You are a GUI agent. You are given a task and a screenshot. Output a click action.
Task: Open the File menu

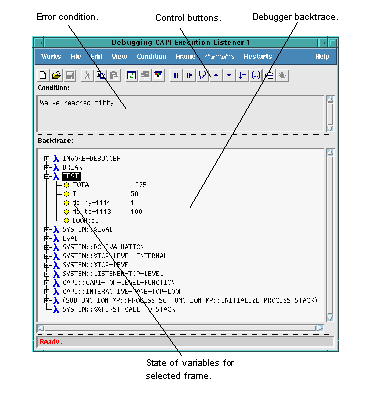(x=76, y=57)
